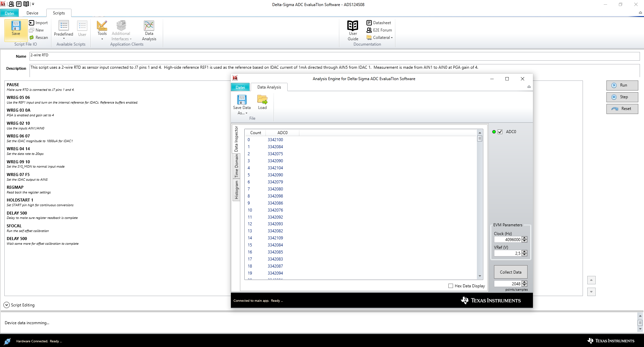644x347 pixels.
Task: Increase the points/samples count
Action: click(525, 282)
